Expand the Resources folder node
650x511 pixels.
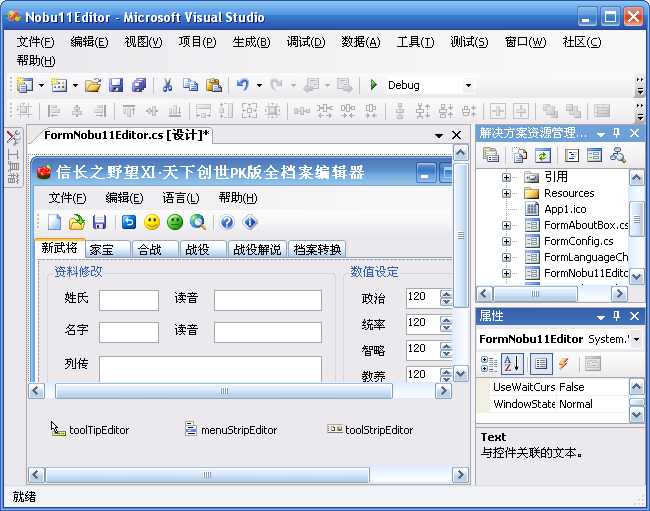tap(506, 194)
